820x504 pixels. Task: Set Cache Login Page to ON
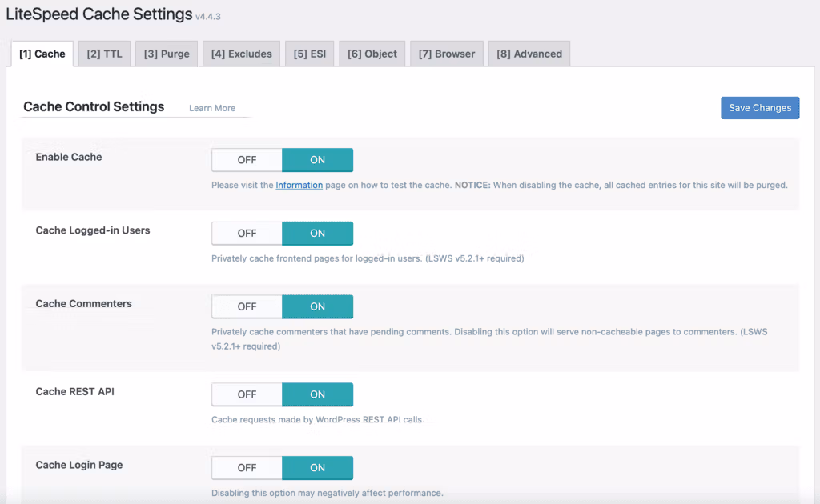point(317,467)
